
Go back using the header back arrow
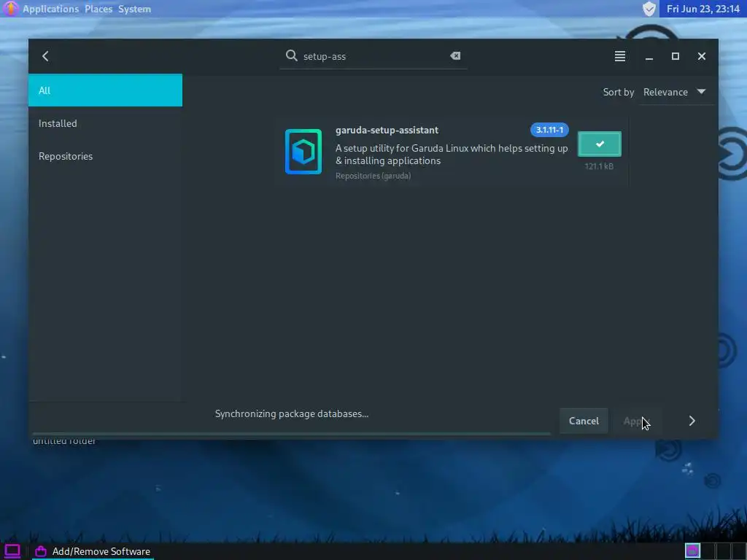45,56
